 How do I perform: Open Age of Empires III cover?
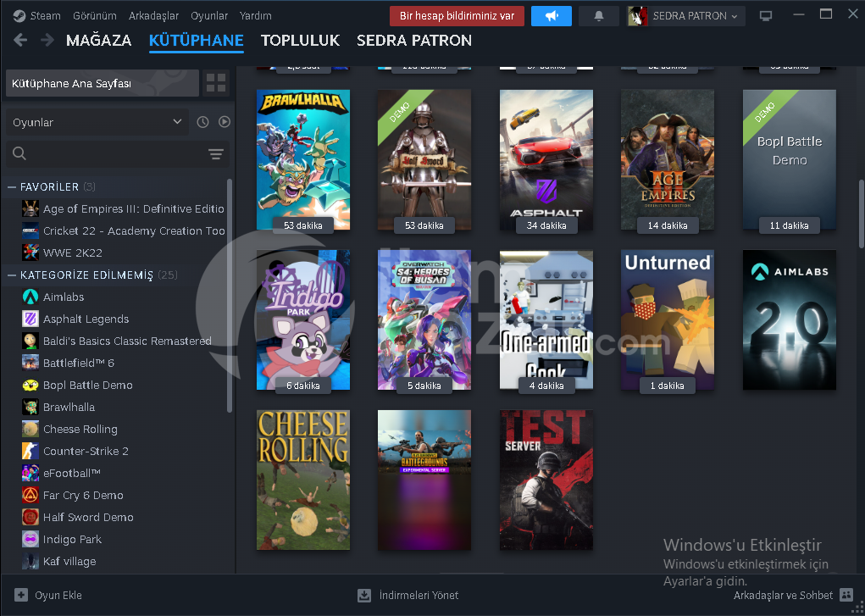pos(668,159)
